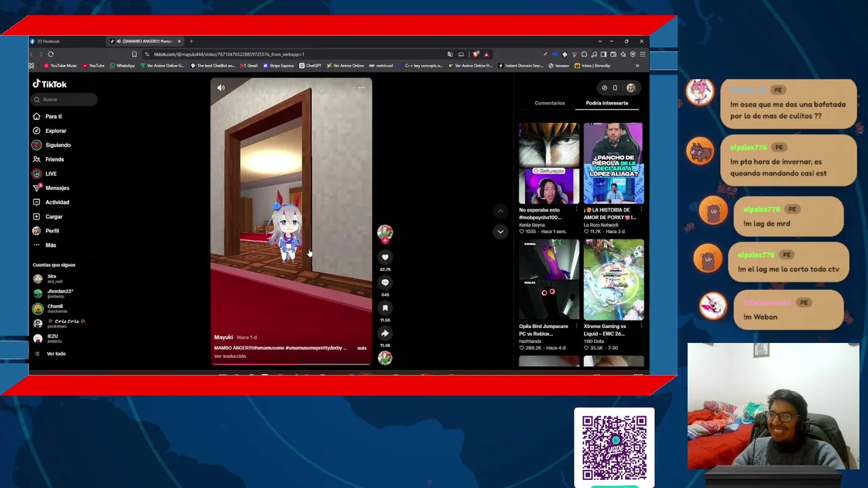
Task: Click the video progress bar
Action: coord(292,364)
